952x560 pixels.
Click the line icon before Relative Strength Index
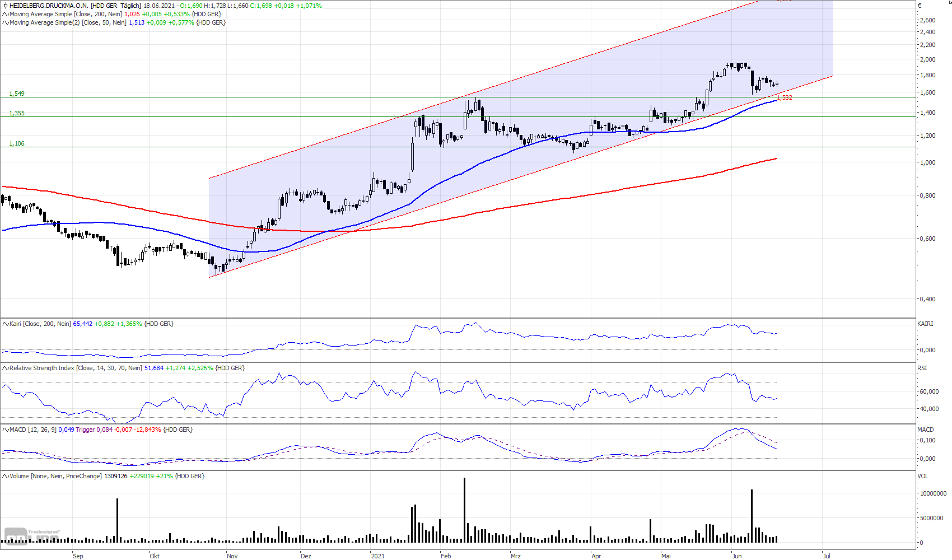[5, 368]
